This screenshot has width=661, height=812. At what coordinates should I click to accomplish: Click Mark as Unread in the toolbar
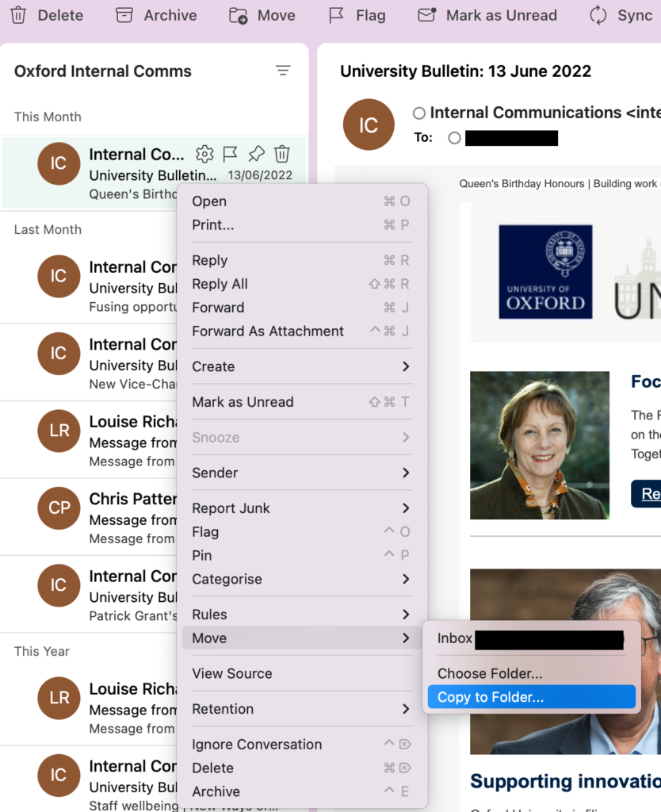(427, 15)
